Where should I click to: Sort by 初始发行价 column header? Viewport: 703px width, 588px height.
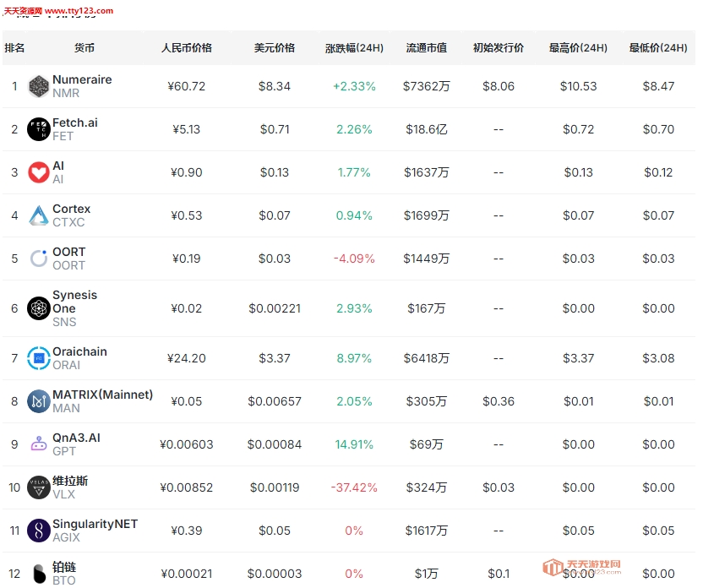499,48
